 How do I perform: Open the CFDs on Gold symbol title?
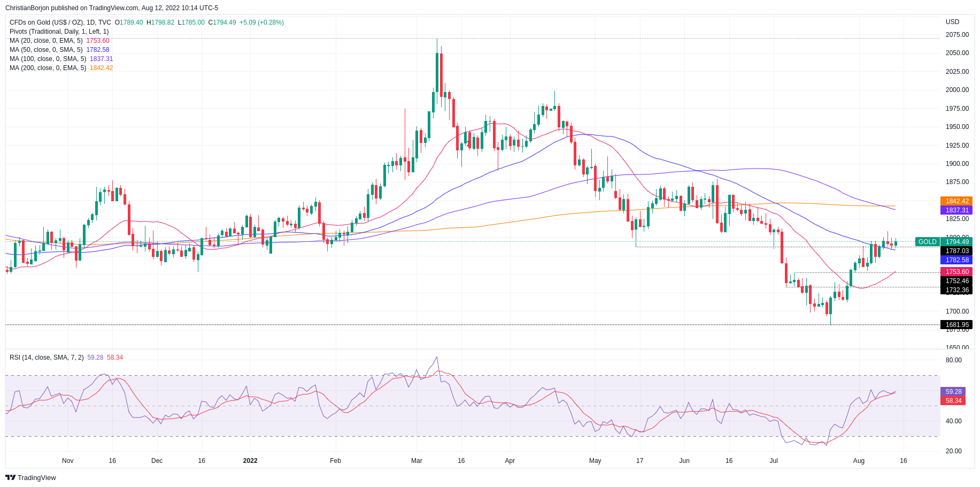click(60, 22)
